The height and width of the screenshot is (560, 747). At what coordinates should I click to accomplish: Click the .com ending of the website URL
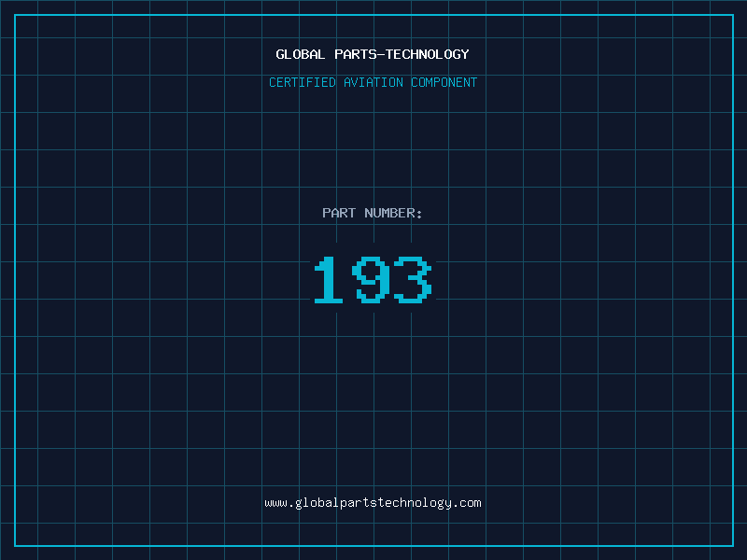pyautogui.click(x=468, y=503)
